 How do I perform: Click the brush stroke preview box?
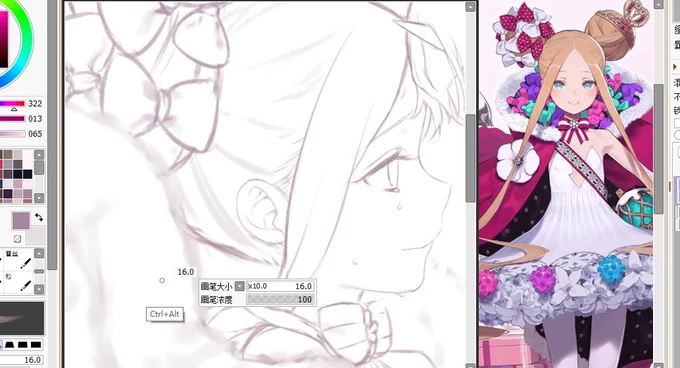tap(22, 319)
